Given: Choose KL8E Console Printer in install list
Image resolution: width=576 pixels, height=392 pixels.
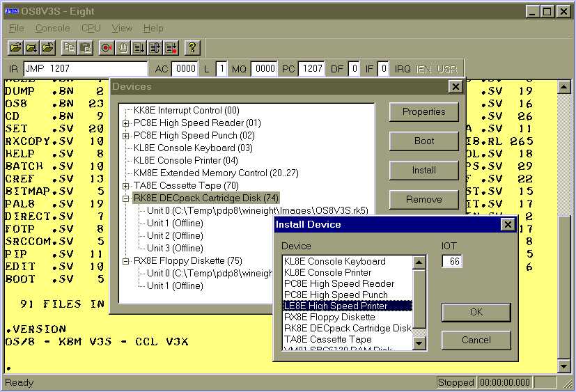Looking at the screenshot, I should [x=347, y=273].
